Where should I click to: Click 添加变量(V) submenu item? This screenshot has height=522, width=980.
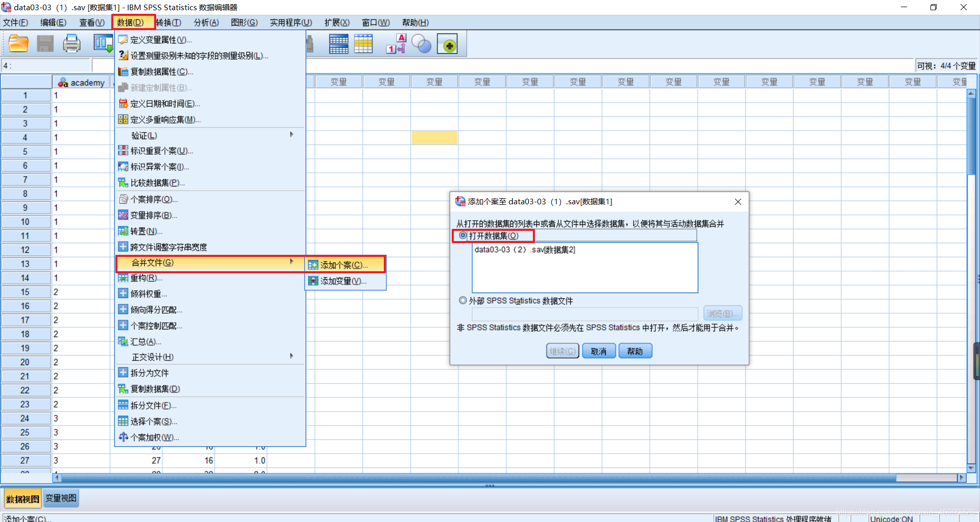coord(345,281)
